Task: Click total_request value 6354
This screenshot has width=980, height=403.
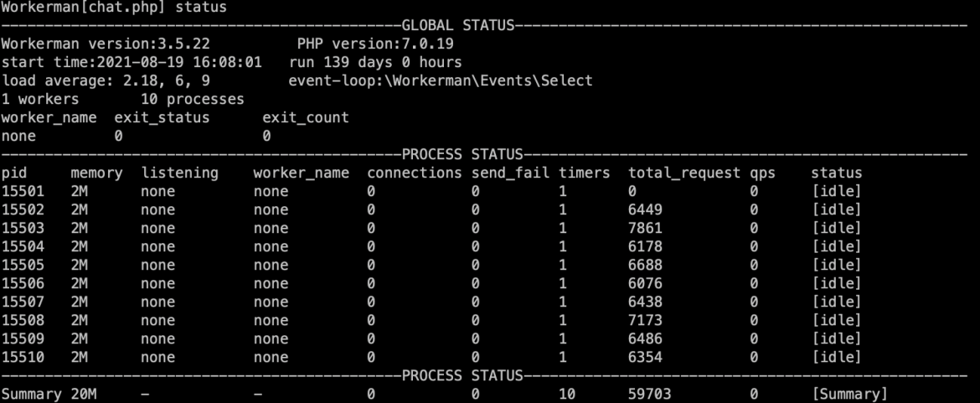Action: pos(645,358)
